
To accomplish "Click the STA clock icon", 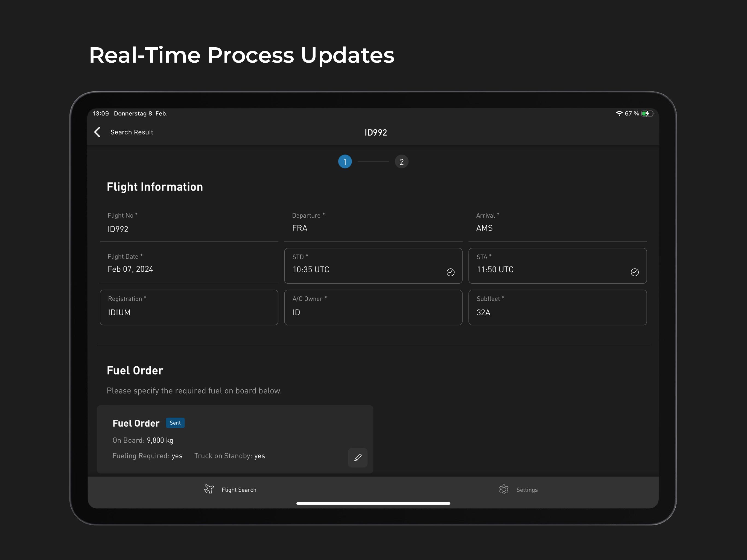I will tap(635, 272).
